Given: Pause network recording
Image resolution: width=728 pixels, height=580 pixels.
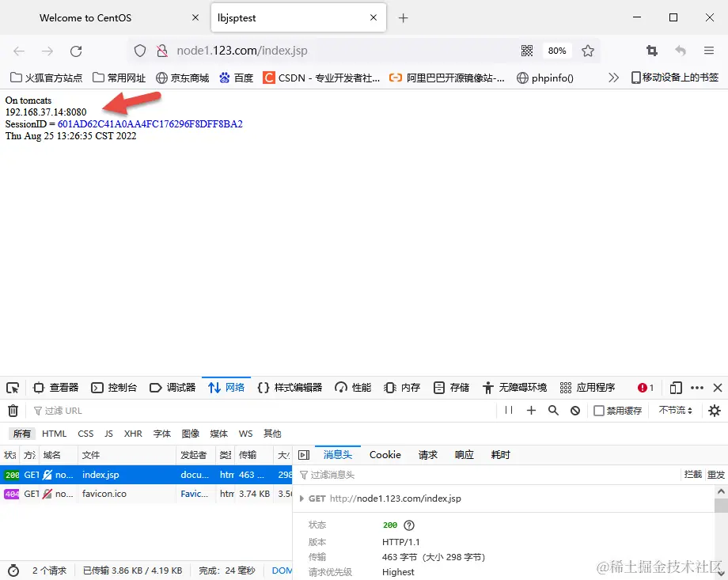Looking at the screenshot, I should click(x=509, y=411).
